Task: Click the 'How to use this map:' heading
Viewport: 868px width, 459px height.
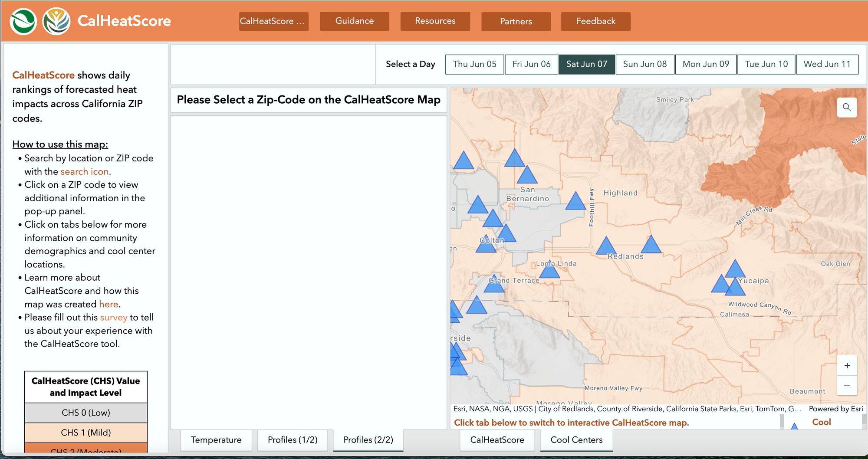Action: (x=60, y=144)
